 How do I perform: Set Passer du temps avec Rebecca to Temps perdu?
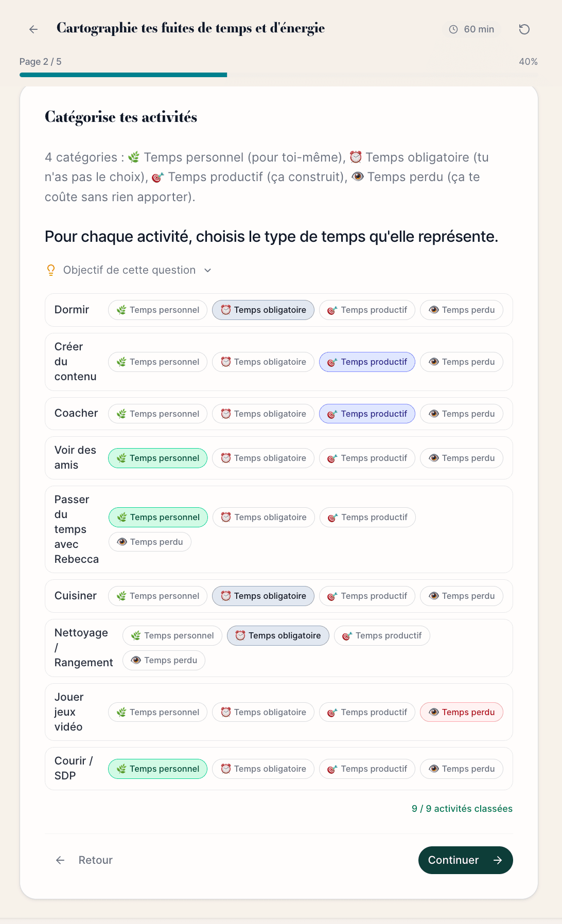click(x=150, y=542)
